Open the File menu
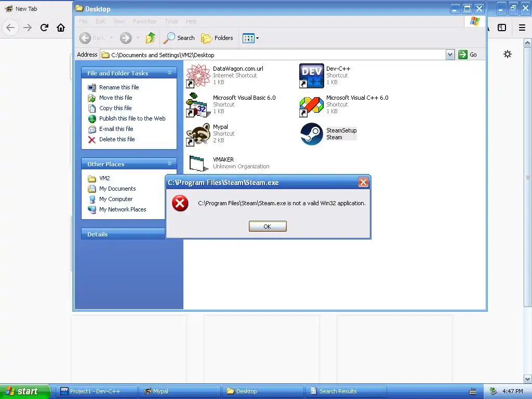Viewport: 532px width, 399px height. (x=83, y=21)
